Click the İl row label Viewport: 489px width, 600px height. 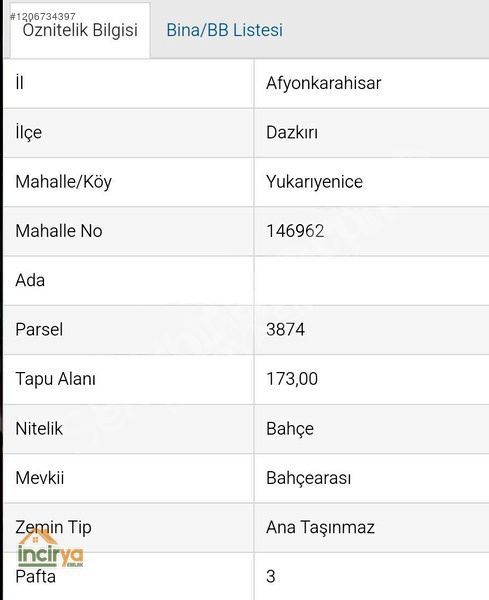coord(20,83)
